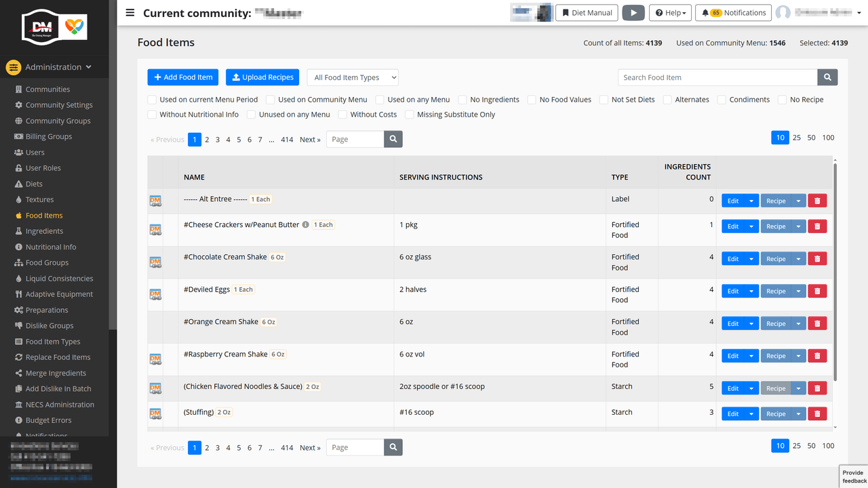The width and height of the screenshot is (868, 488).
Task: Go to page 414 in top pagination
Action: click(287, 140)
